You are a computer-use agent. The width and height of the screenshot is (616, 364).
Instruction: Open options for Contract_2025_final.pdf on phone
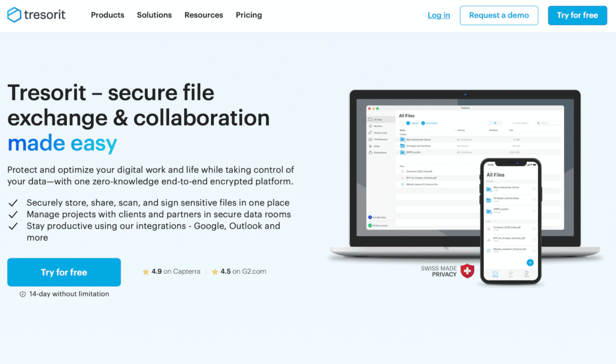tap(534, 228)
